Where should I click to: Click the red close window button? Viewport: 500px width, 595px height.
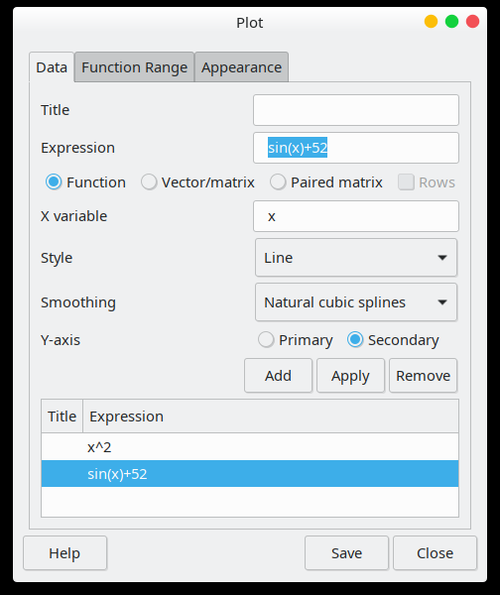pyautogui.click(x=472, y=22)
